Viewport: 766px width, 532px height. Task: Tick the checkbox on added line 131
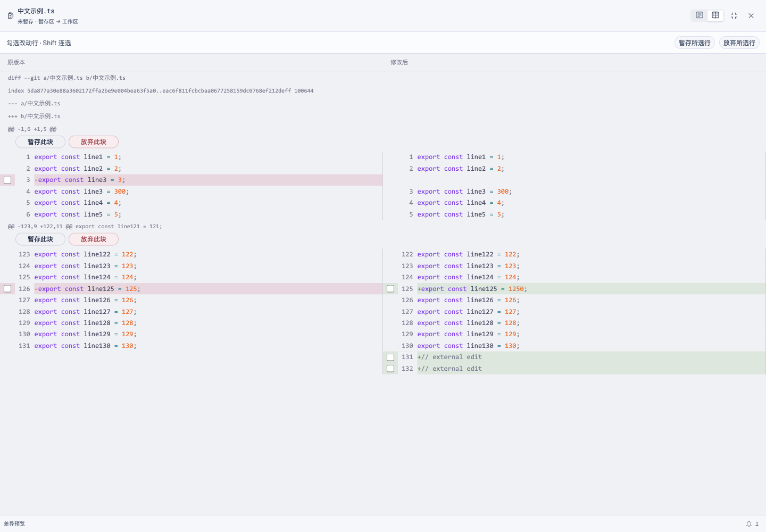[x=390, y=358]
